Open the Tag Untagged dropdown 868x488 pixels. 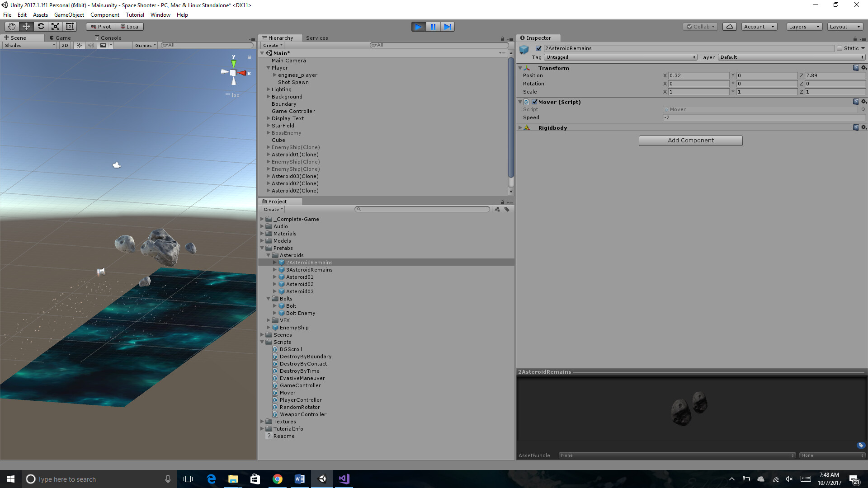620,57
